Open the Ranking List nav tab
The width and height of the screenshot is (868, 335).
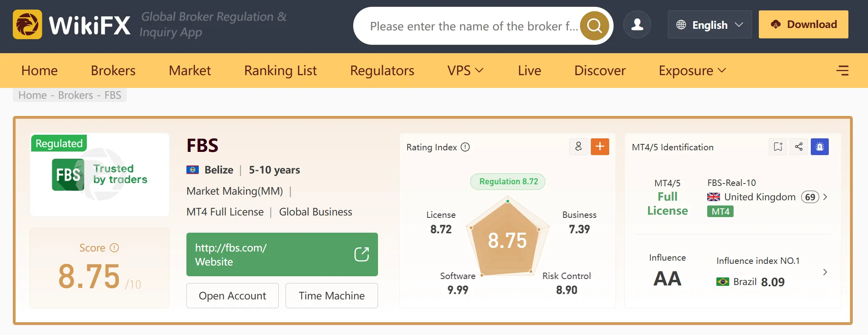280,71
